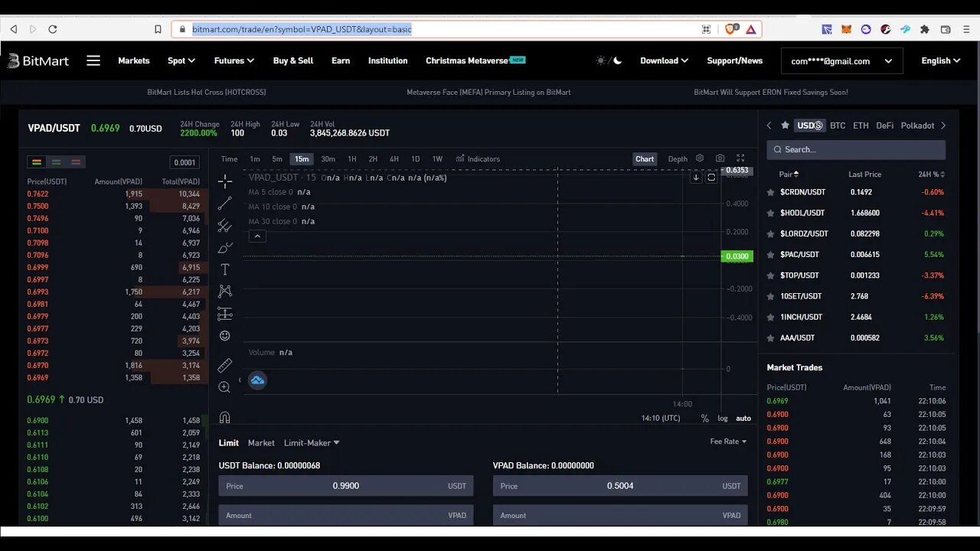The image size is (980, 551).
Task: Open the emoji icons tool
Action: [x=224, y=335]
